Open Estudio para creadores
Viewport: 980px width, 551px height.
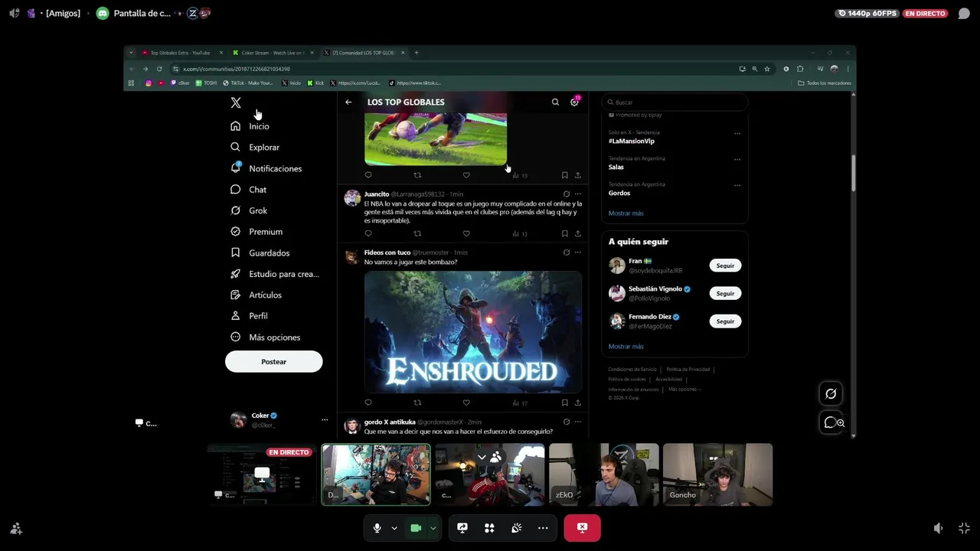tap(274, 274)
